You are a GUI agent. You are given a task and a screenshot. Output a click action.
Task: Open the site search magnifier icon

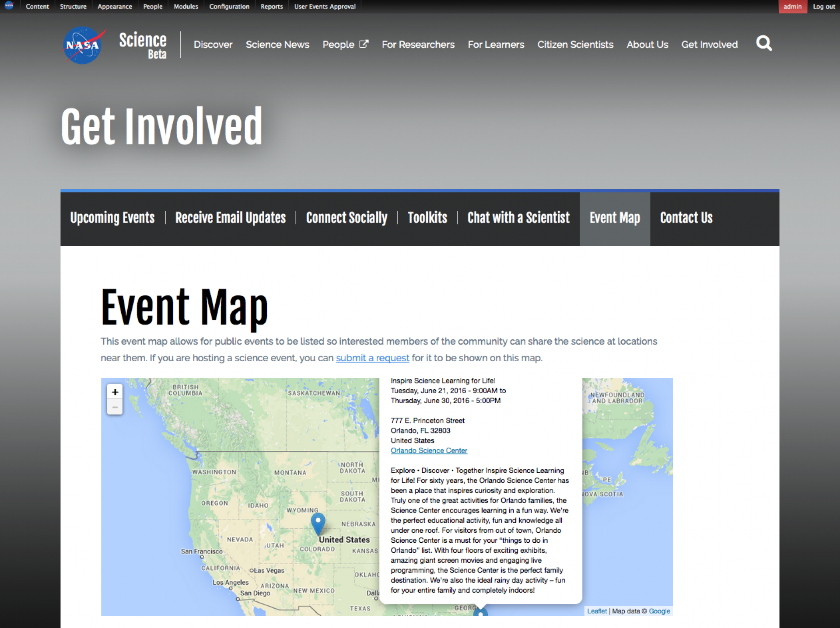pyautogui.click(x=764, y=44)
